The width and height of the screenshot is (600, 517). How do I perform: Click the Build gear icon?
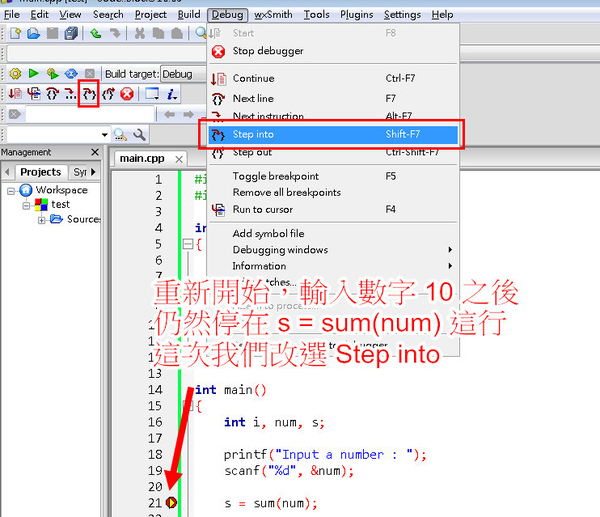click(x=15, y=73)
